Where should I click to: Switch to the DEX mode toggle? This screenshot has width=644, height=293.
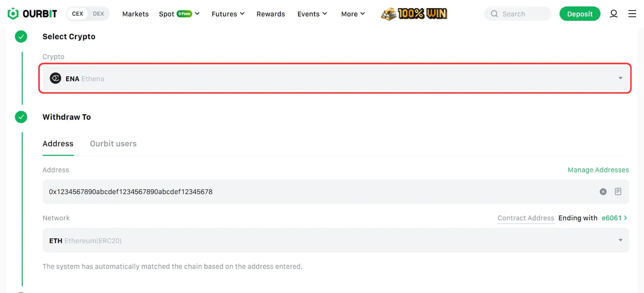(98, 14)
